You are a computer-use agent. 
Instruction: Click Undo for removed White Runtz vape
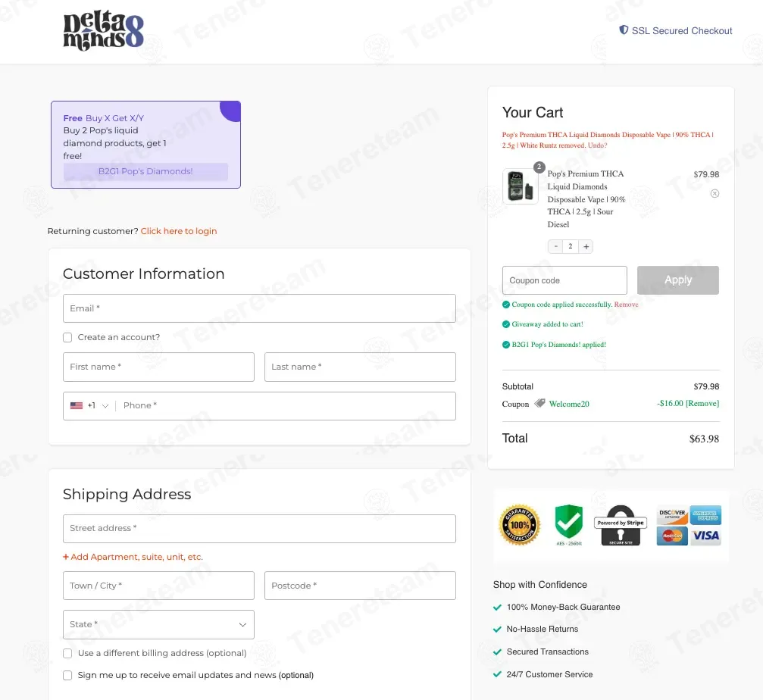point(597,145)
